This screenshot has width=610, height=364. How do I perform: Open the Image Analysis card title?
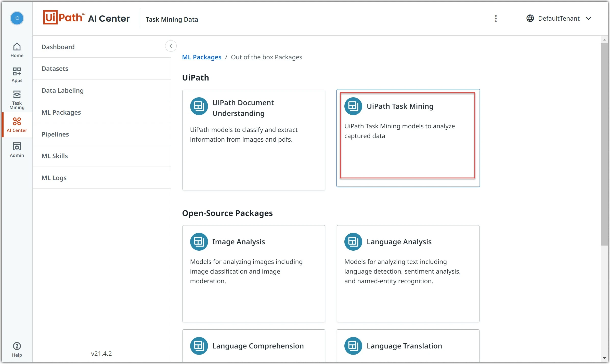(239, 242)
